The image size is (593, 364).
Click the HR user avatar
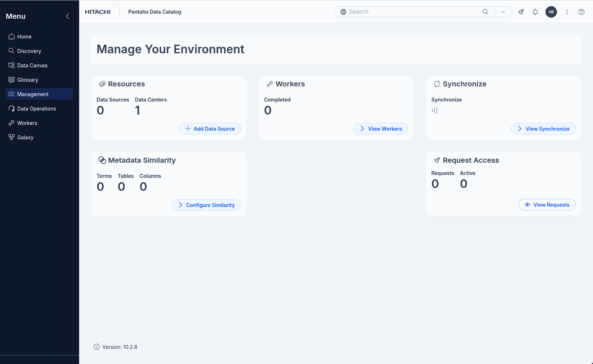coord(551,12)
